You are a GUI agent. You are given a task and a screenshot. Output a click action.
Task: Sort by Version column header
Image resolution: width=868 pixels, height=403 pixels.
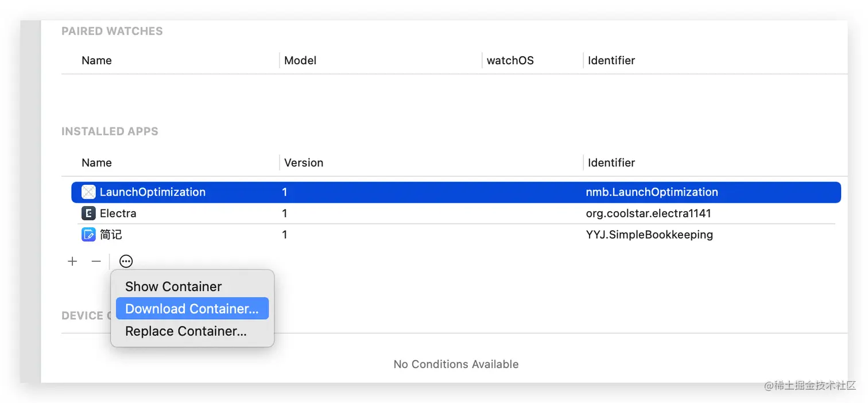point(304,163)
